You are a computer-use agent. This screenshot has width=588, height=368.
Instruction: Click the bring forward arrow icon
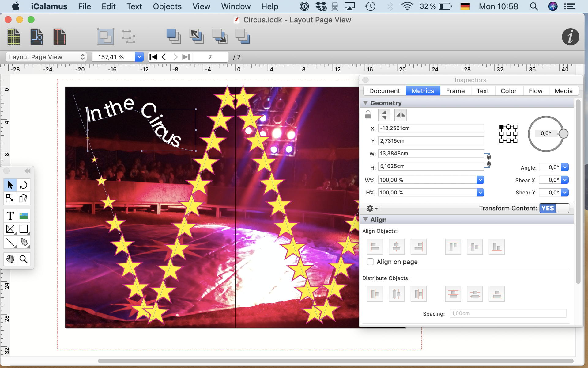coord(196,36)
